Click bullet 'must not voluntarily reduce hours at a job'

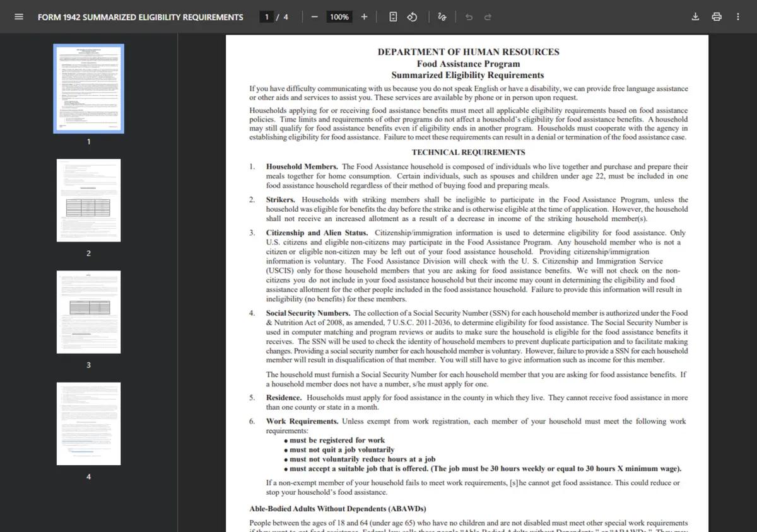(360, 459)
